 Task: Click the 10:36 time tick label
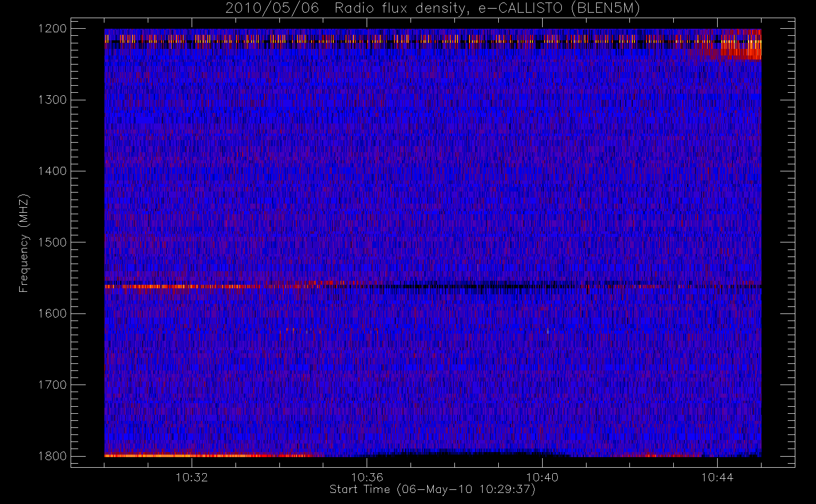[x=367, y=477]
